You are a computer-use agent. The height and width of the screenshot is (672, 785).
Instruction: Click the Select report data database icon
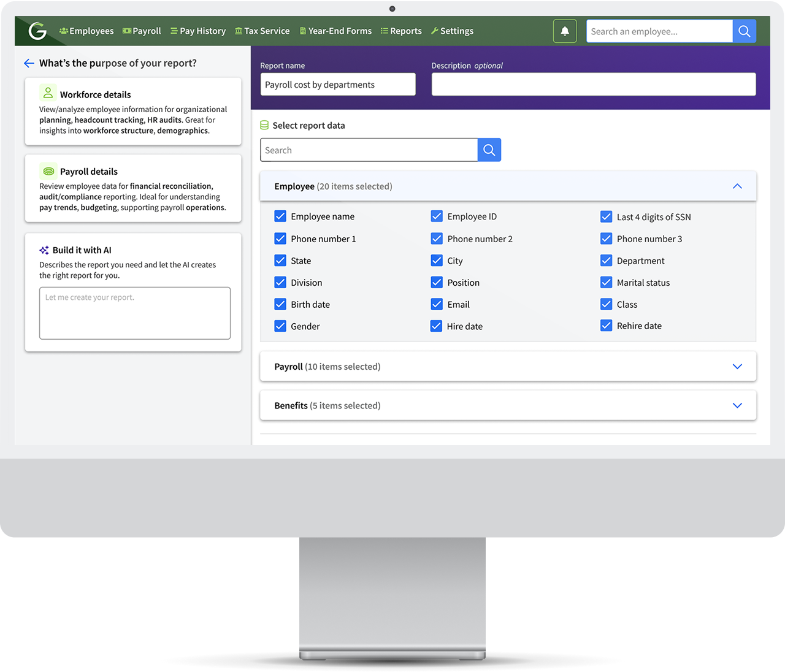point(264,125)
